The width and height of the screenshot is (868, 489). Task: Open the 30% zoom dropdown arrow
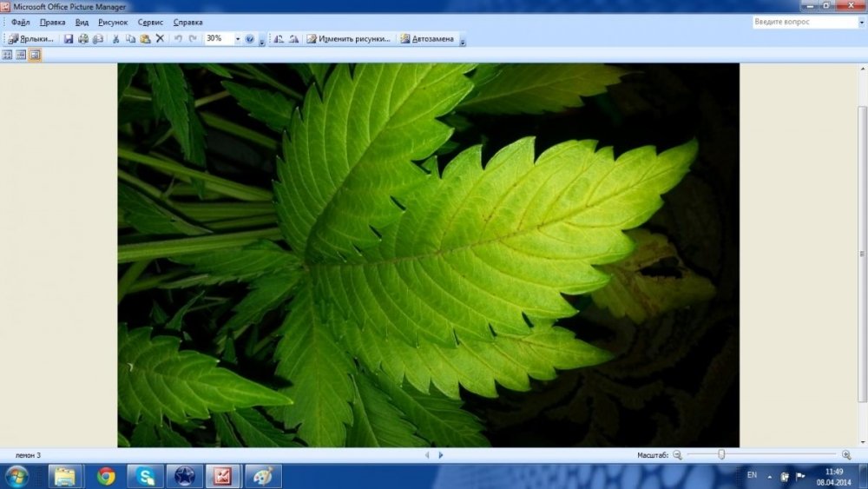pos(238,39)
